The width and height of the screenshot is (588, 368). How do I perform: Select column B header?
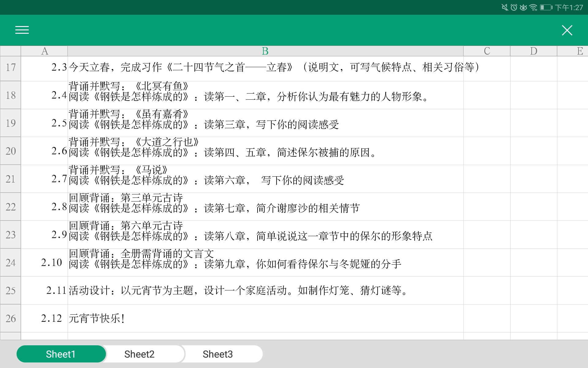(x=265, y=51)
